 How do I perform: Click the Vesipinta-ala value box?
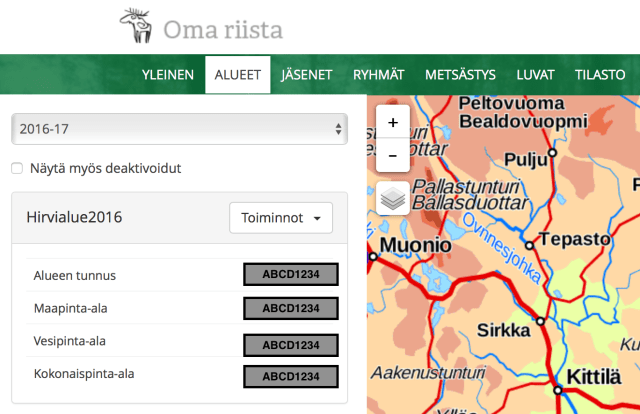[x=291, y=345]
